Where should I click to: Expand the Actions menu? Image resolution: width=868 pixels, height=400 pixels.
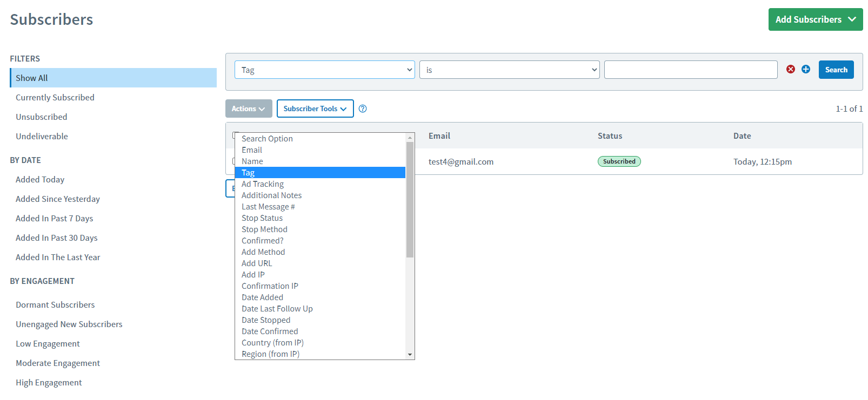[x=249, y=109]
